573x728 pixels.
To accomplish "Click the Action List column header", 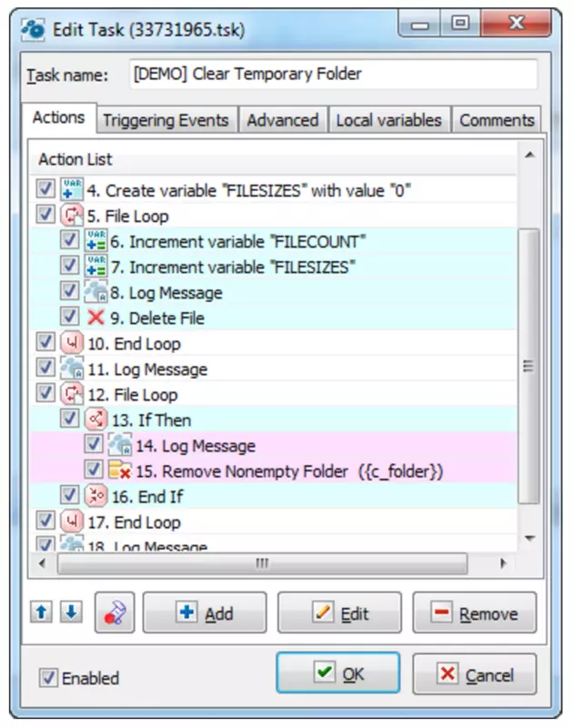I will click(x=274, y=159).
